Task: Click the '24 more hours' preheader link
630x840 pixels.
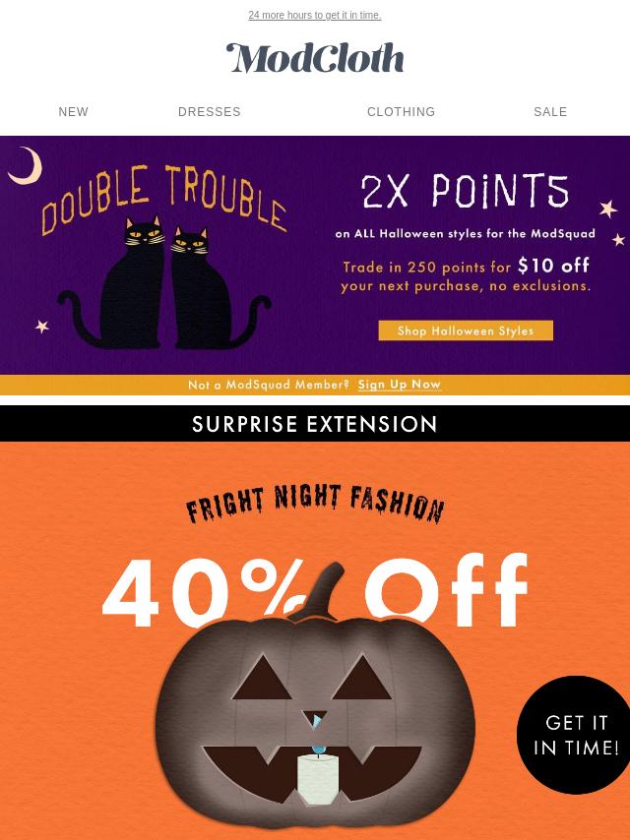Action: 315,15
